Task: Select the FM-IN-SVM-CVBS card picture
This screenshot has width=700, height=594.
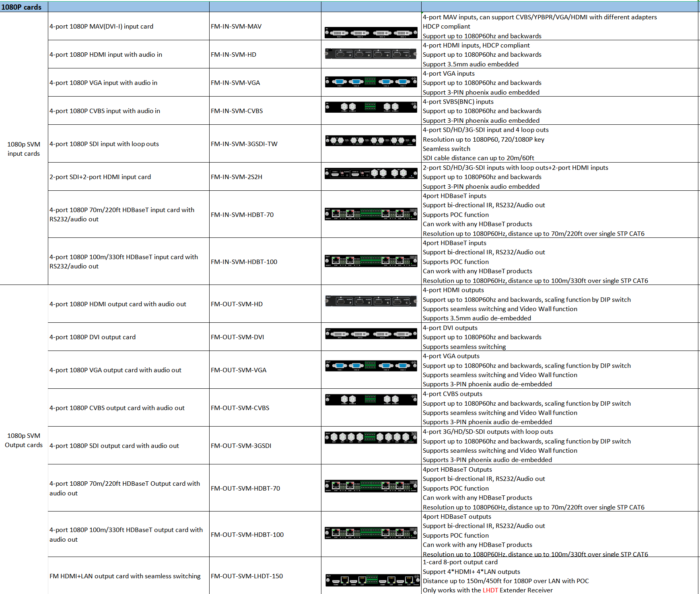Action: 371,107
